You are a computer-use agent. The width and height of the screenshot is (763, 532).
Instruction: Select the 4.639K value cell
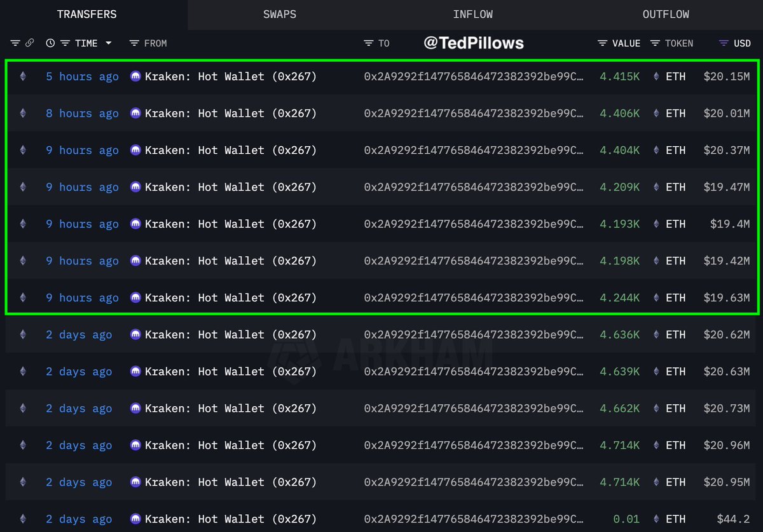tap(620, 371)
